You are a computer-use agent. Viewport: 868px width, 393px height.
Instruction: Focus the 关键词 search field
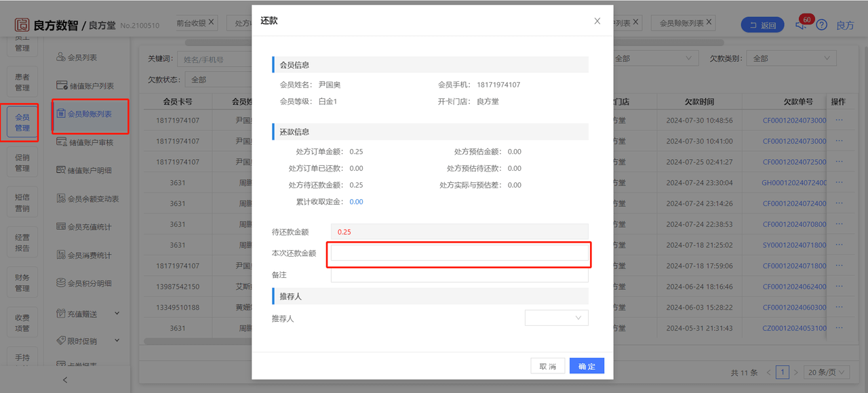point(214,59)
